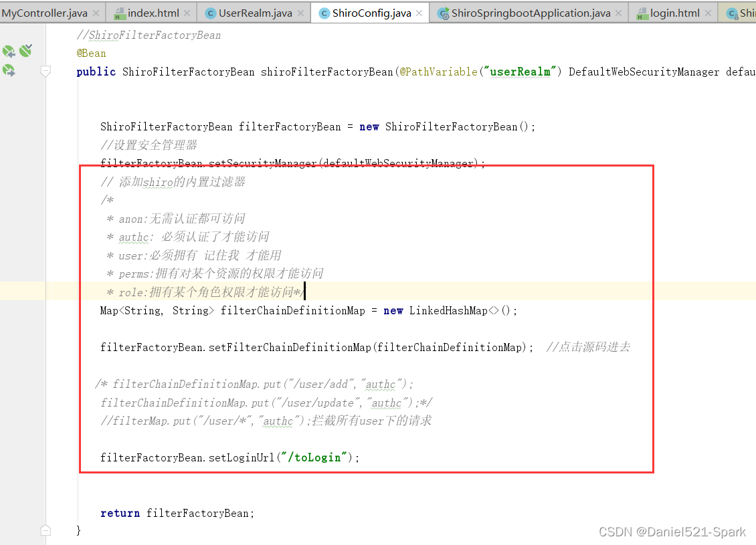The height and width of the screenshot is (545, 756).
Task: Click the commented "/user/add" put line
Action: 254,384
